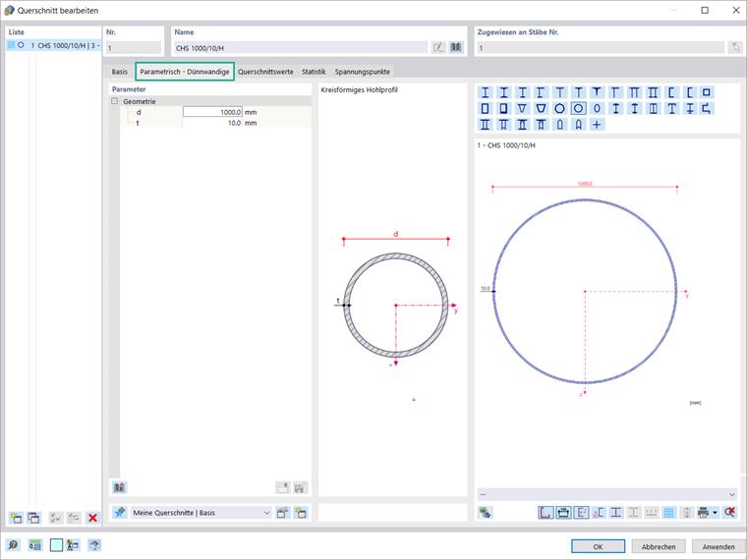Switch to the Querschnittswerte tab

pyautogui.click(x=265, y=72)
